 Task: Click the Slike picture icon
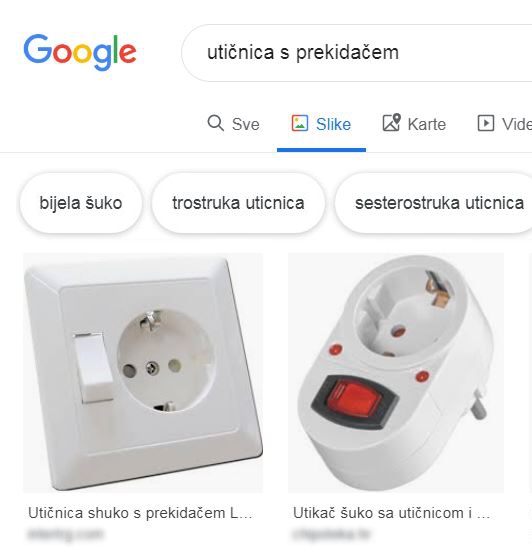pyautogui.click(x=300, y=123)
